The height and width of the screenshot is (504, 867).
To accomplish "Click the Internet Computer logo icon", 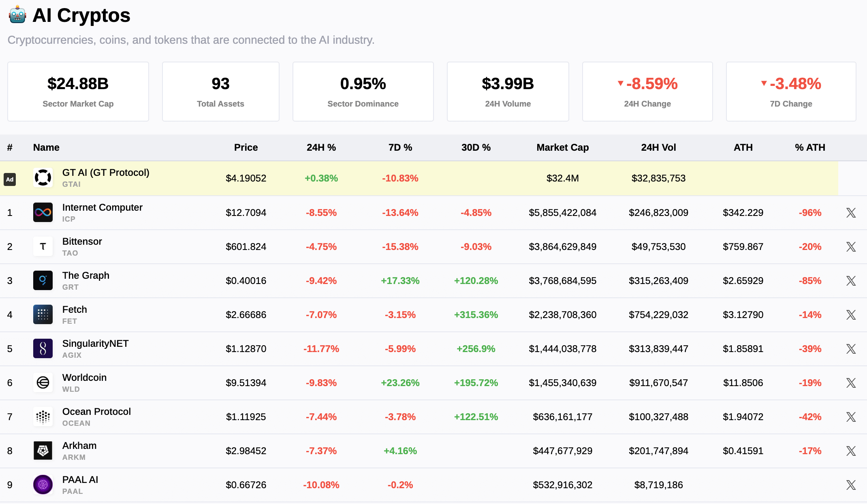I will pos(43,212).
